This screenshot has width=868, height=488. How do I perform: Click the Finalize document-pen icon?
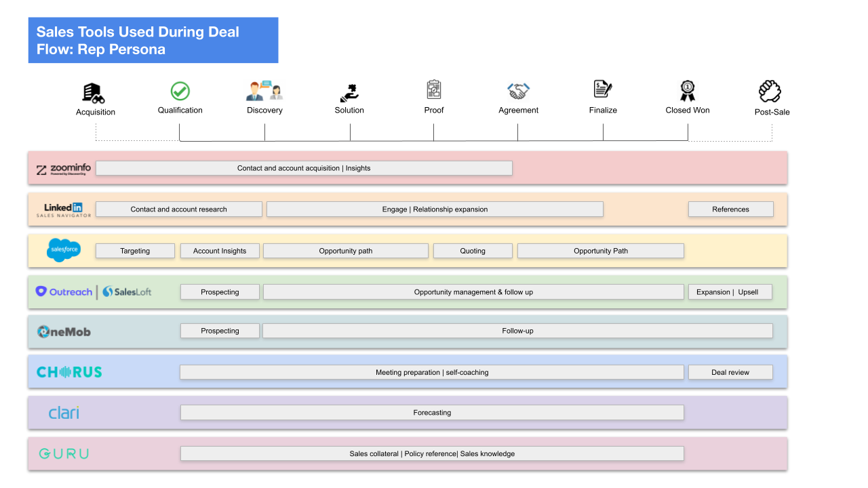pyautogui.click(x=602, y=89)
